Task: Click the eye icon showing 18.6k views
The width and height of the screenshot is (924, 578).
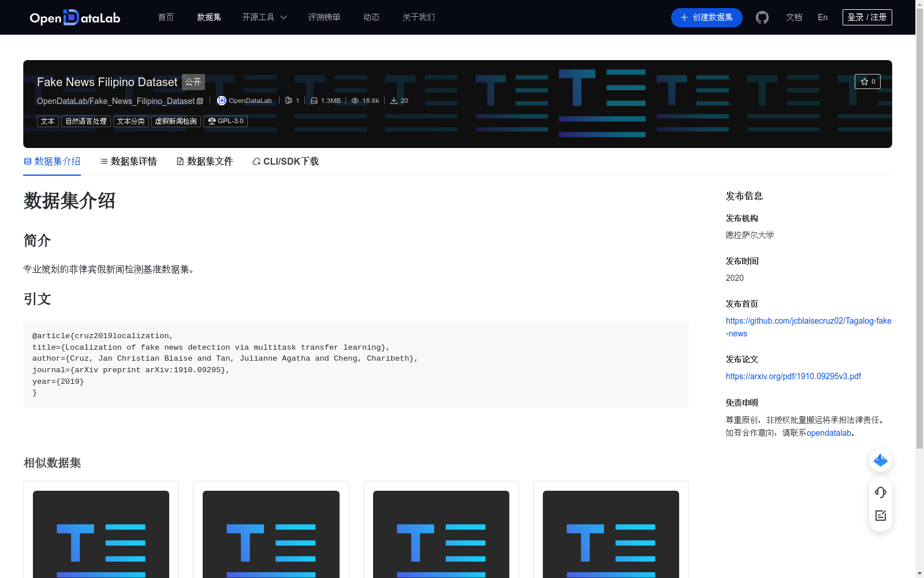Action: click(355, 100)
